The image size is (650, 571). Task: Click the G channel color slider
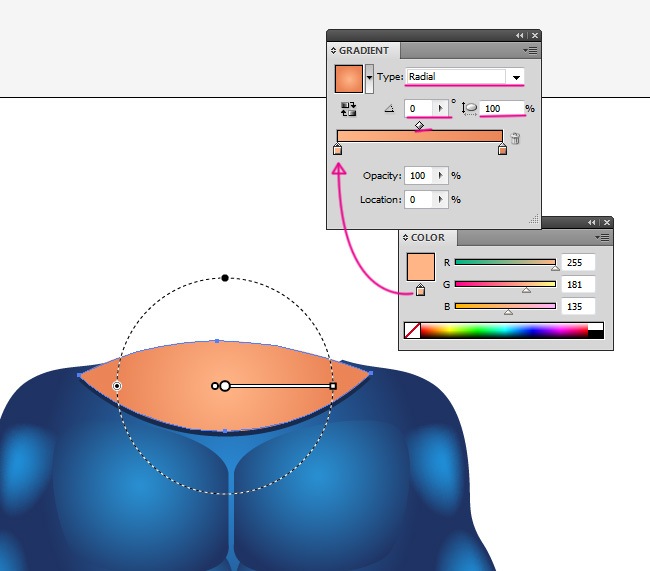[505, 284]
